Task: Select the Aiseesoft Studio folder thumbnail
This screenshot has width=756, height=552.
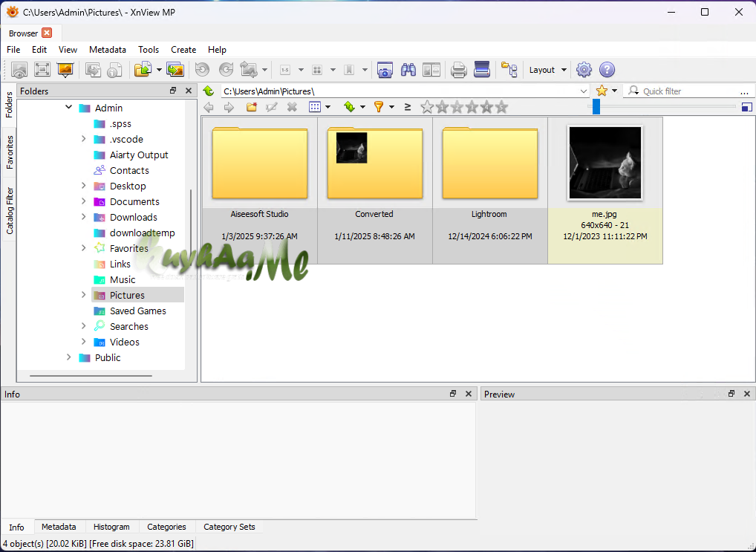Action: [259, 191]
